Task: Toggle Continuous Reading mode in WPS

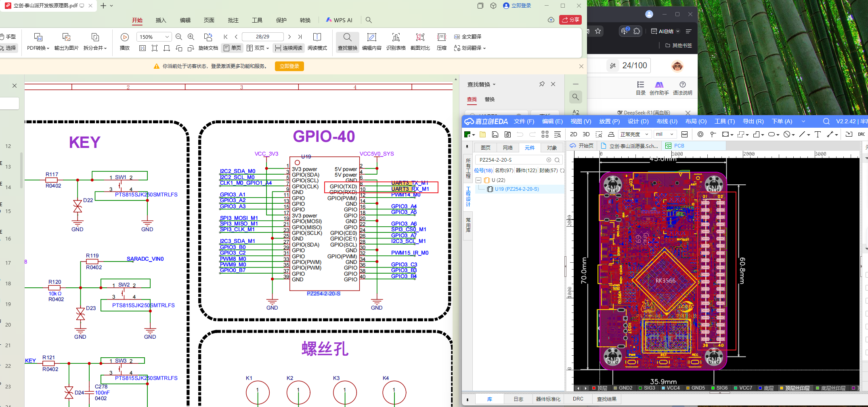Action: pos(289,48)
